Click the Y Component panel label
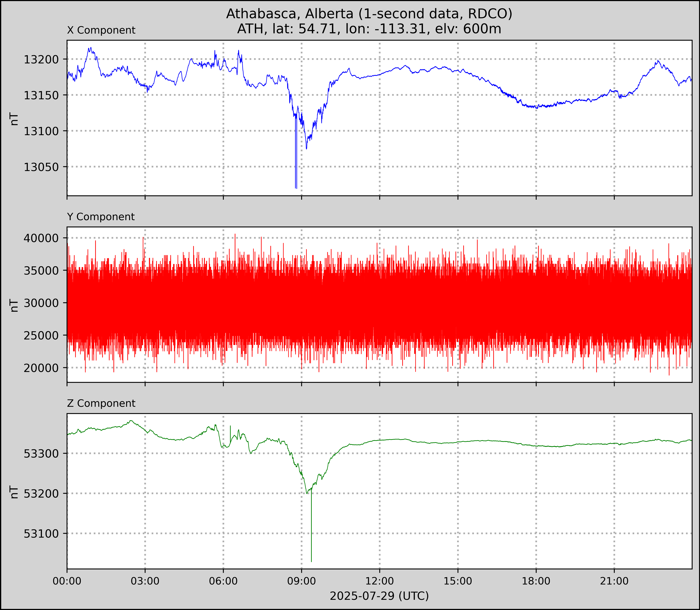Screen dimensions: 700x610 click(101, 217)
